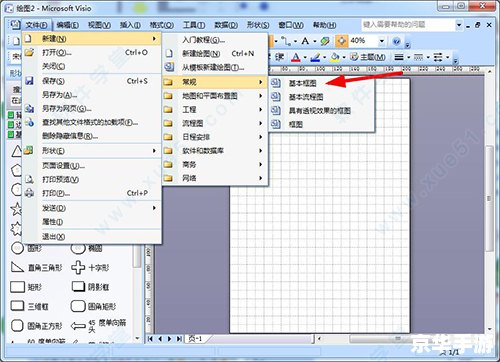Pick the 椭圆 ellipse shape from the stencil
Screen dimensions: 500x362
[87, 248]
